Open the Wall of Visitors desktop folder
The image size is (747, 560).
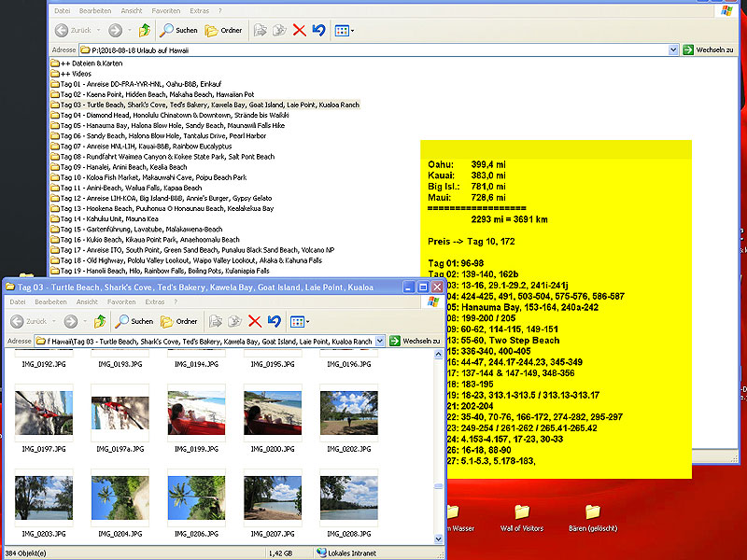click(x=521, y=514)
